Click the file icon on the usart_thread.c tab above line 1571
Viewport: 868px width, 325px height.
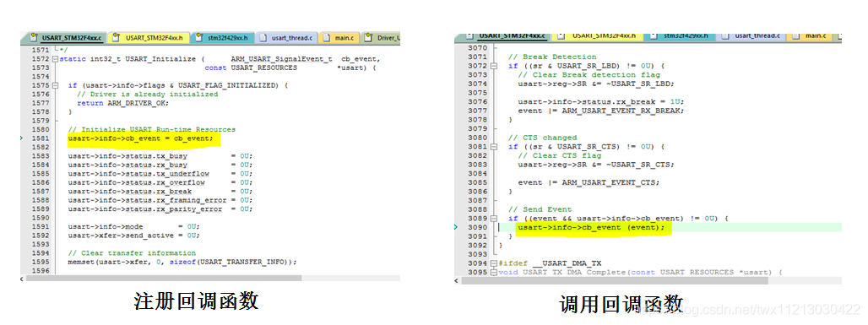pyautogui.click(x=264, y=38)
